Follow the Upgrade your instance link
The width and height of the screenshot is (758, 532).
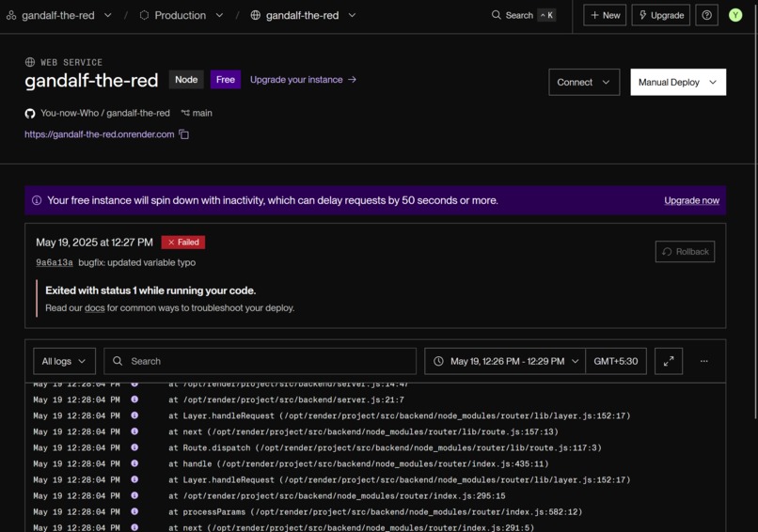[303, 80]
